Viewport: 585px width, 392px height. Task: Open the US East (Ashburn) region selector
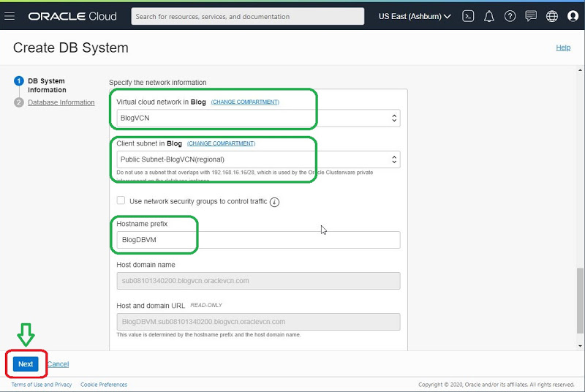pyautogui.click(x=415, y=16)
